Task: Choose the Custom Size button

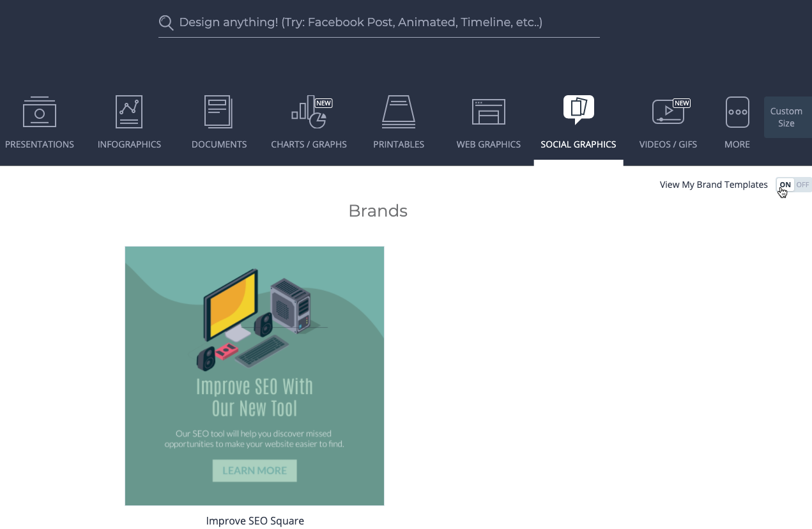Action: (786, 117)
